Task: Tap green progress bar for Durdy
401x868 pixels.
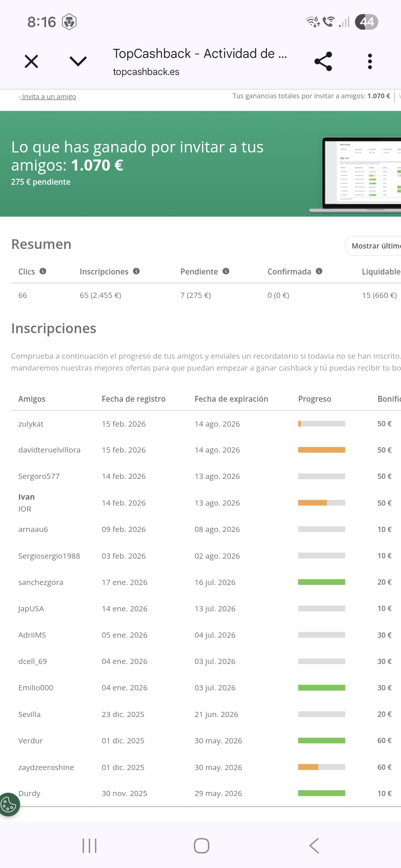Action: point(322,793)
